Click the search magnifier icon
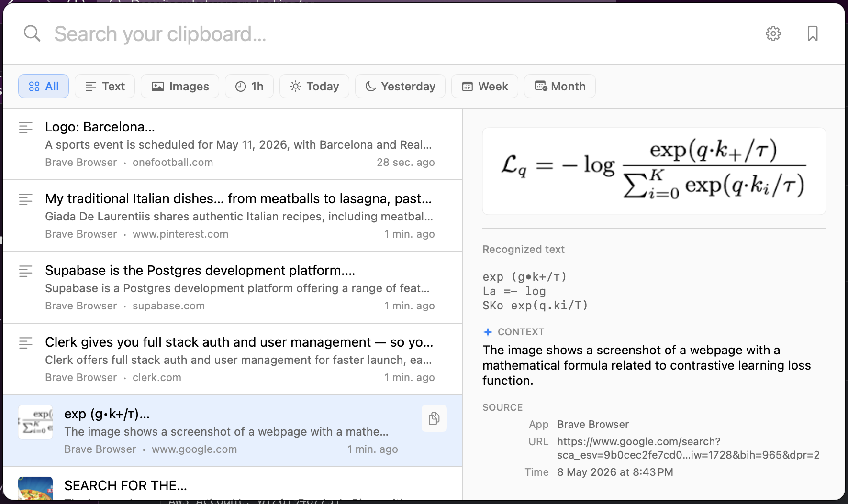 coord(32,33)
